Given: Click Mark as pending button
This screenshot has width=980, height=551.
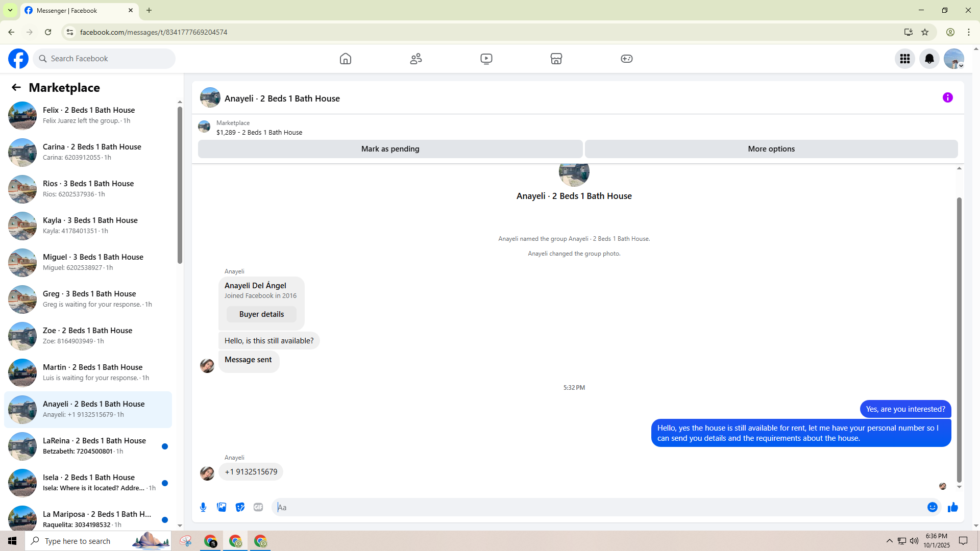Looking at the screenshot, I should tap(390, 149).
